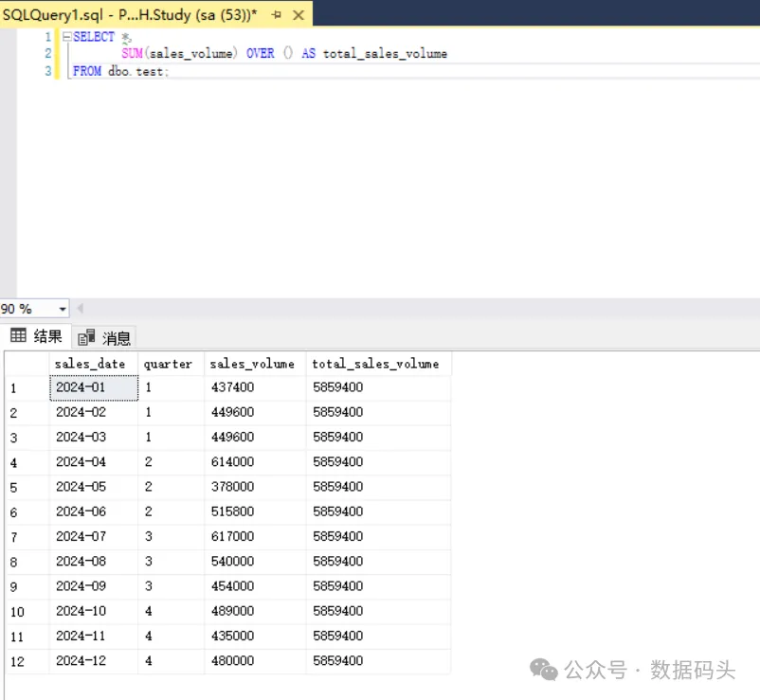Click the sales_volume column header
Viewport: 760px width, 700px height.
coord(255,364)
